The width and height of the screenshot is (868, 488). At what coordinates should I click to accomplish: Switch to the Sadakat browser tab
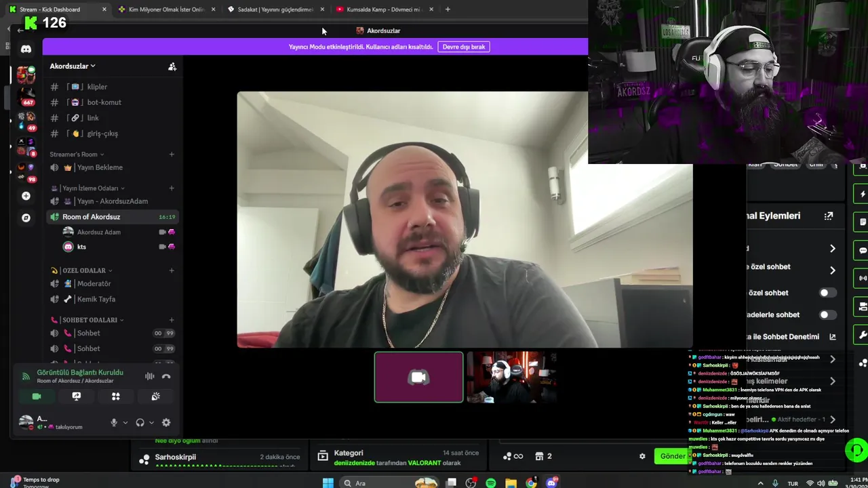275,9
